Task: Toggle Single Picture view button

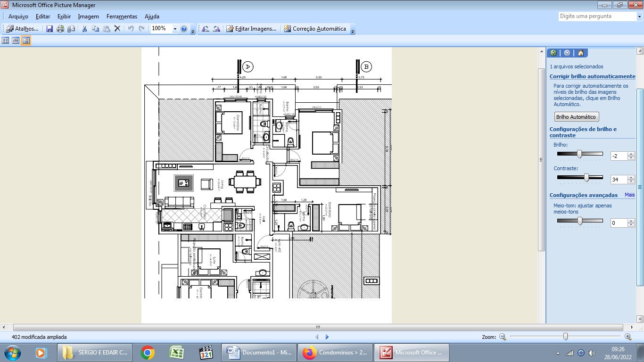Action: tap(26, 41)
